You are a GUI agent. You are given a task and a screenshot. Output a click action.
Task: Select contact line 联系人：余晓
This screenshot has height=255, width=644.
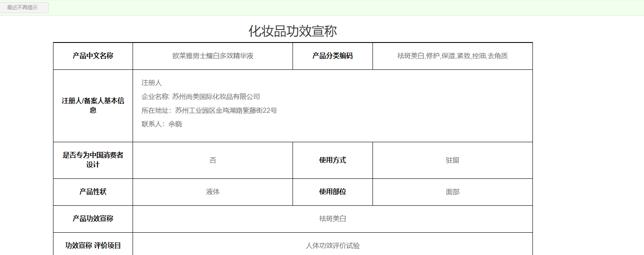click(x=162, y=124)
